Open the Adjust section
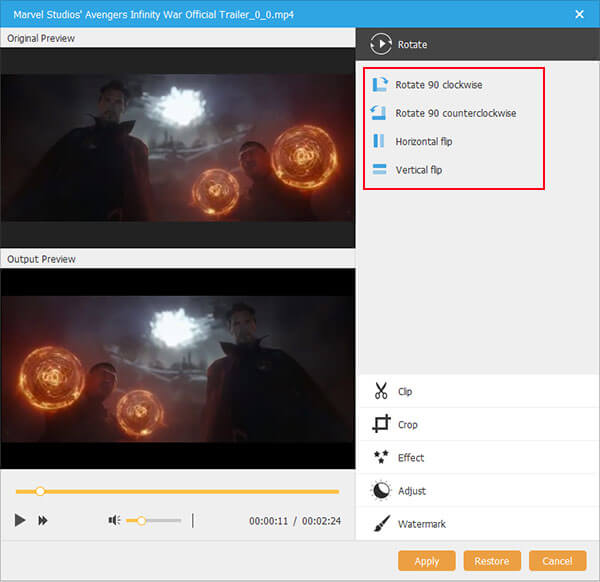 (x=478, y=491)
